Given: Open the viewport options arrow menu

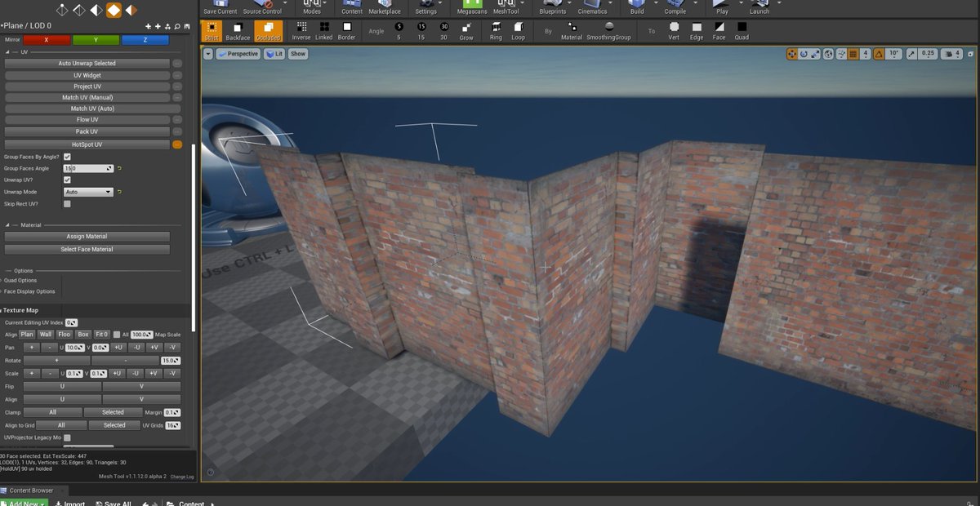Looking at the screenshot, I should [208, 54].
